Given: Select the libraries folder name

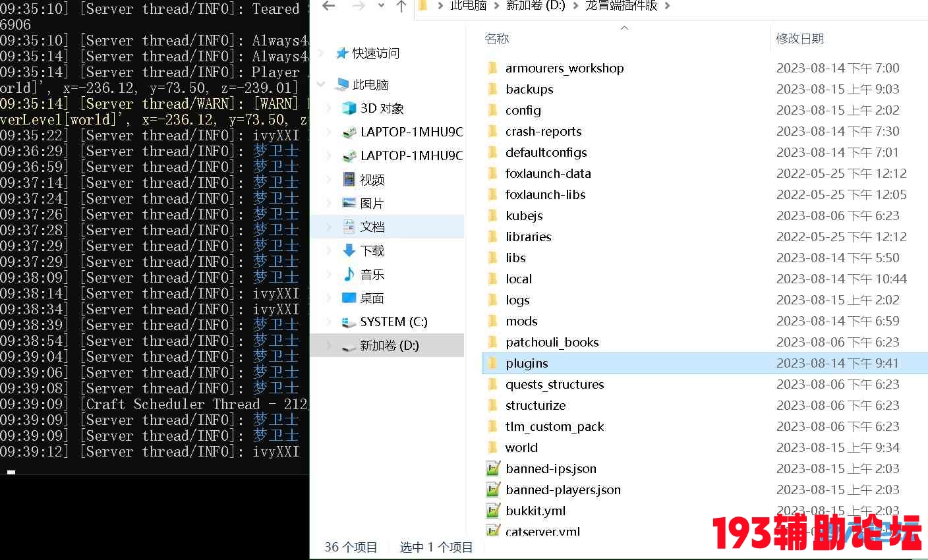Looking at the screenshot, I should click(x=529, y=237).
